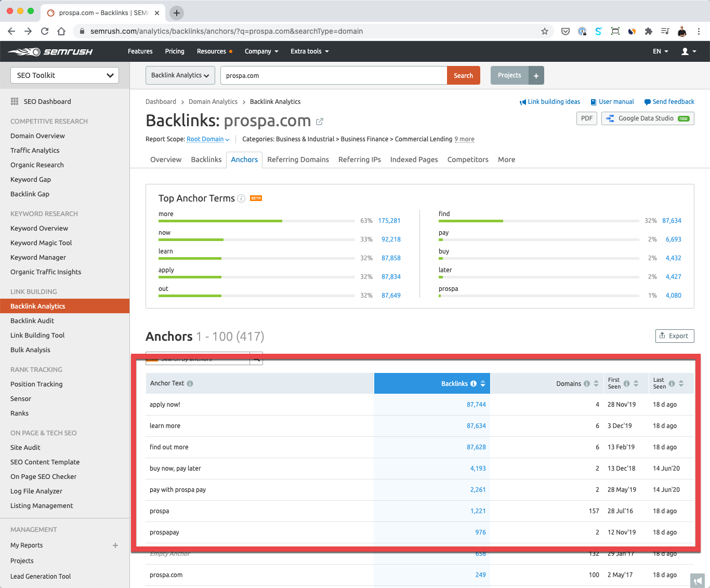710x588 pixels.
Task: Click the SEMrush logo
Action: tap(50, 51)
